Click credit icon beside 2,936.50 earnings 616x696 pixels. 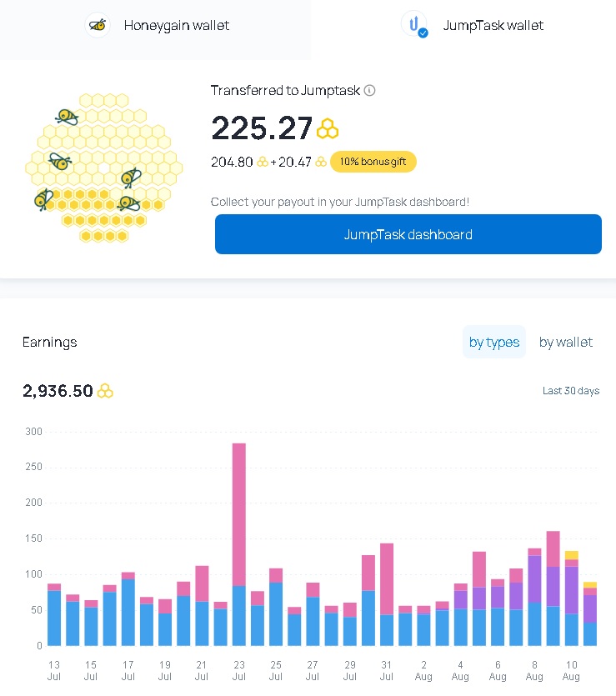(x=105, y=391)
